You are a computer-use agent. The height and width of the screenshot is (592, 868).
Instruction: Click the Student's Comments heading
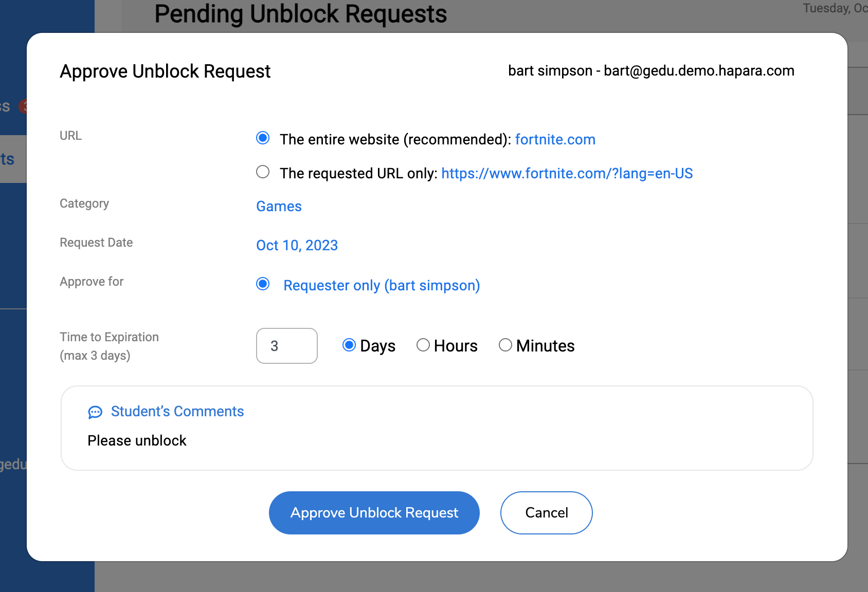click(x=177, y=411)
